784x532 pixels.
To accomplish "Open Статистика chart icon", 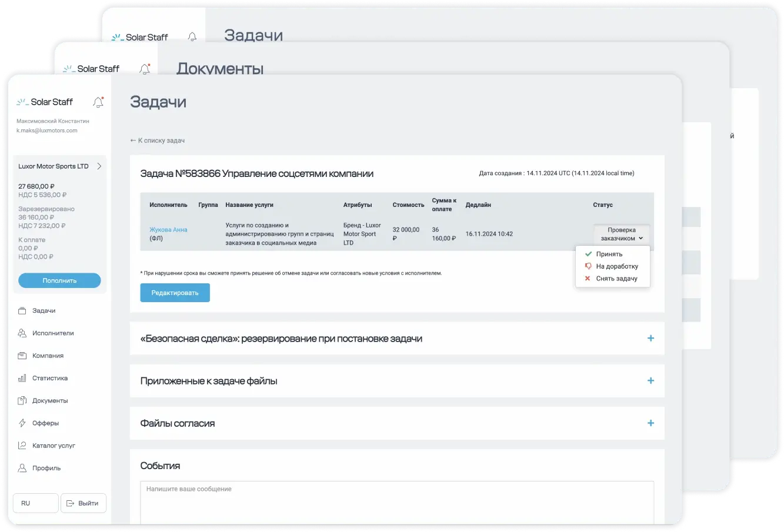I will pyautogui.click(x=22, y=379).
